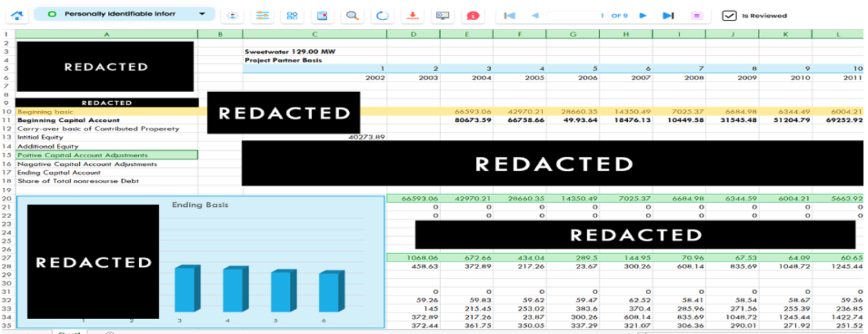Image resolution: width=868 pixels, height=334 pixels.
Task: Select the Beginning basis row label cell
Action: pyautogui.click(x=106, y=112)
